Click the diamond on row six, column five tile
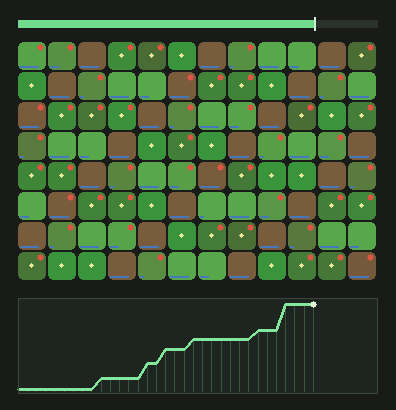 (x=152, y=206)
